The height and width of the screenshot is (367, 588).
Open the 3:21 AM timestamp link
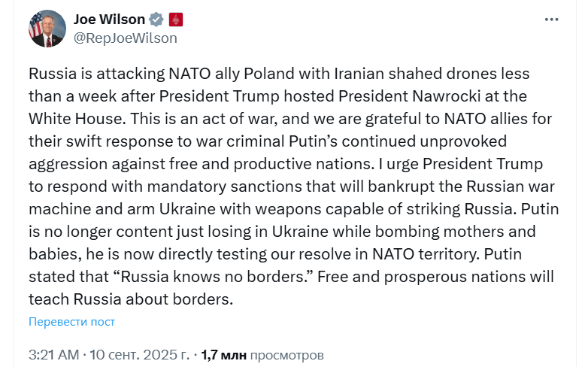click(53, 355)
